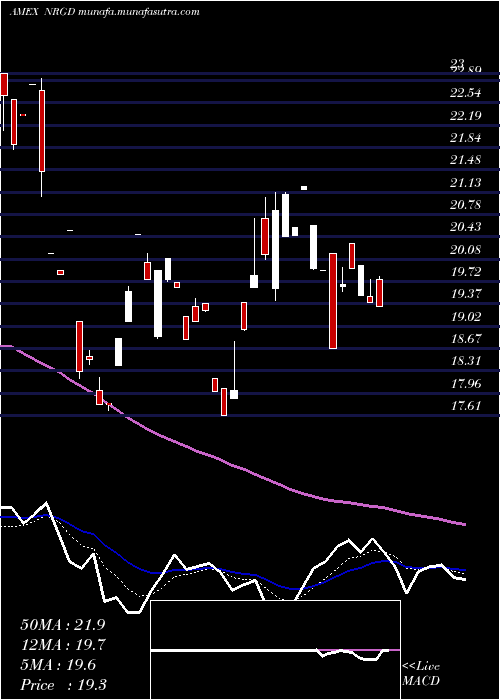Screen dimensions: 500x700
Task: Click the 22.54 price label
Action: pos(466,93)
